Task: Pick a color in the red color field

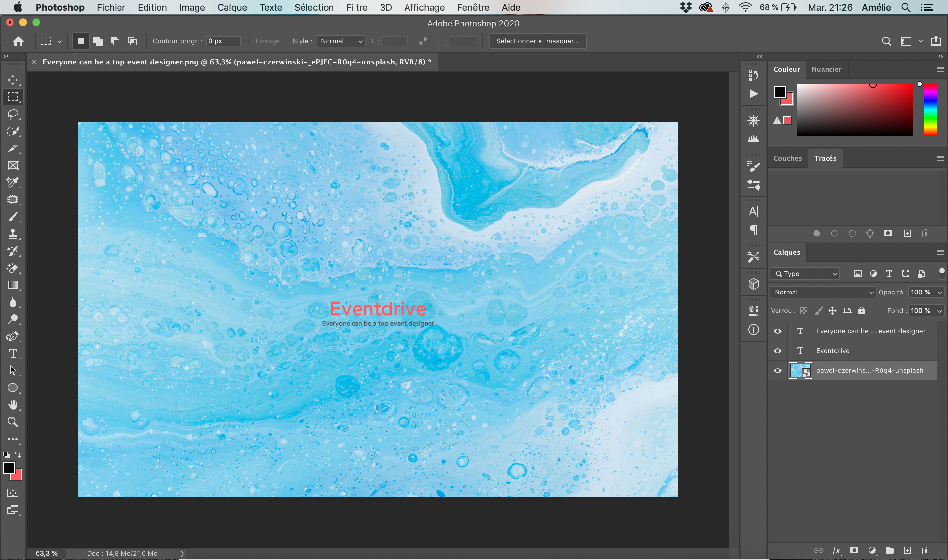Action: tap(855, 110)
